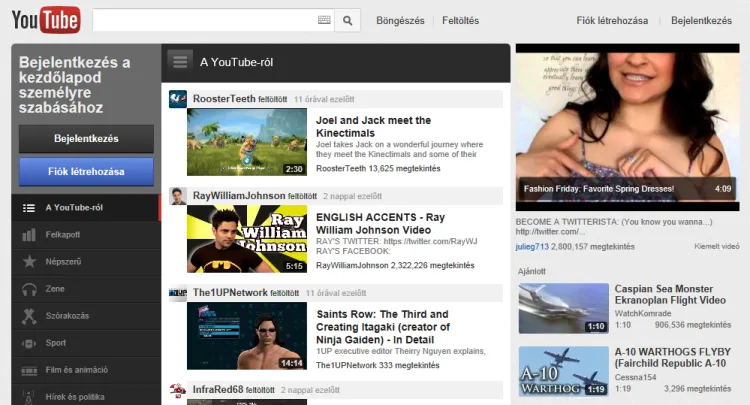Click RayWilliamJohnson channel avatar
The width and height of the screenshot is (750, 405).
click(x=177, y=196)
